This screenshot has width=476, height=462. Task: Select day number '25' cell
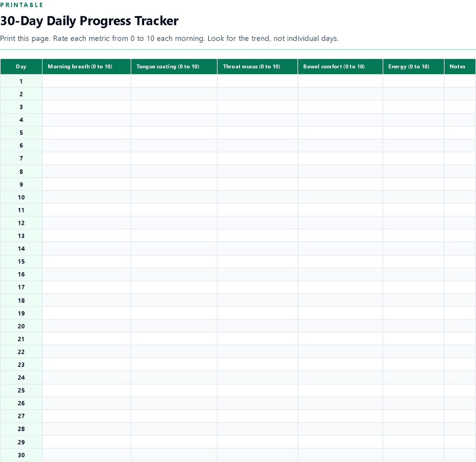[x=21, y=390]
